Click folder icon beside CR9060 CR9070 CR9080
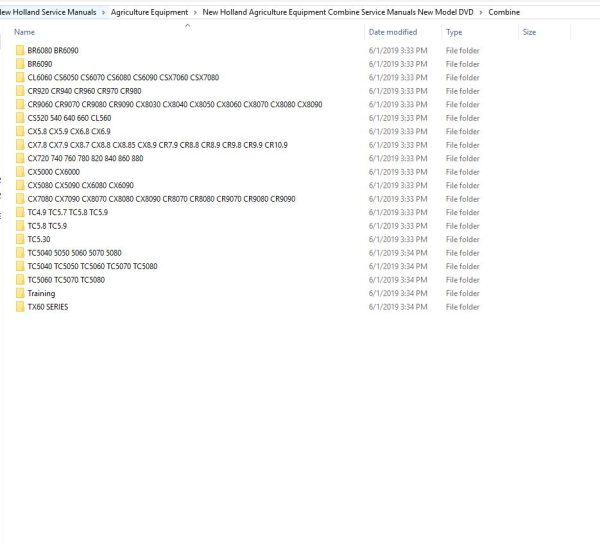Screen dimensions: 600x544 point(20,104)
